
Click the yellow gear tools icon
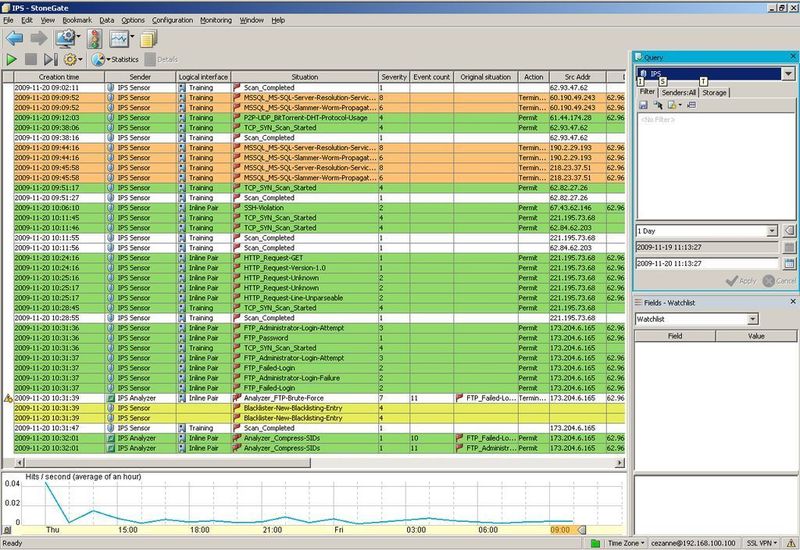[x=70, y=59]
